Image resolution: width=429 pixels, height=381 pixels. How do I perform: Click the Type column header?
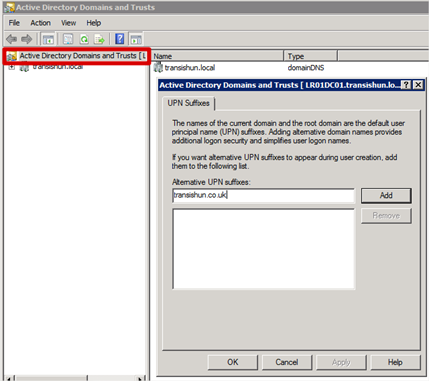(x=311, y=56)
